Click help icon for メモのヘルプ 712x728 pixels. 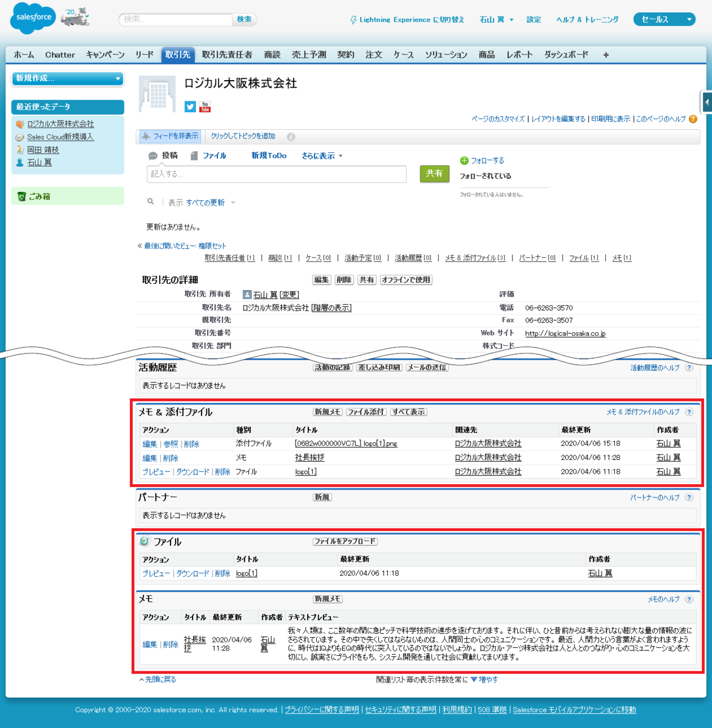coord(689,599)
